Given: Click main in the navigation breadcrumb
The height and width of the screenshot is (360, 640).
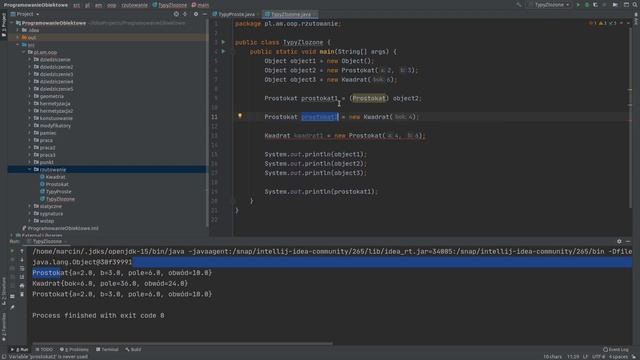Looking at the screenshot, I should [200, 5].
